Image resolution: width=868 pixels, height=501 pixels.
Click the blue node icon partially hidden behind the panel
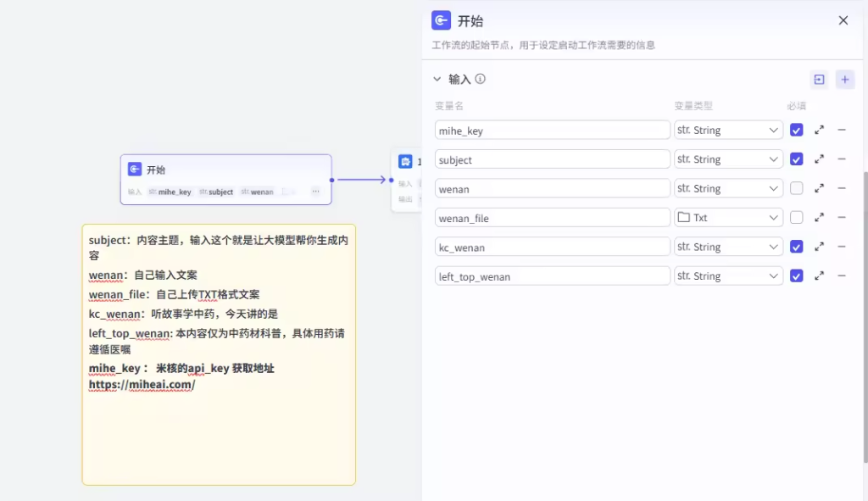[405, 160]
